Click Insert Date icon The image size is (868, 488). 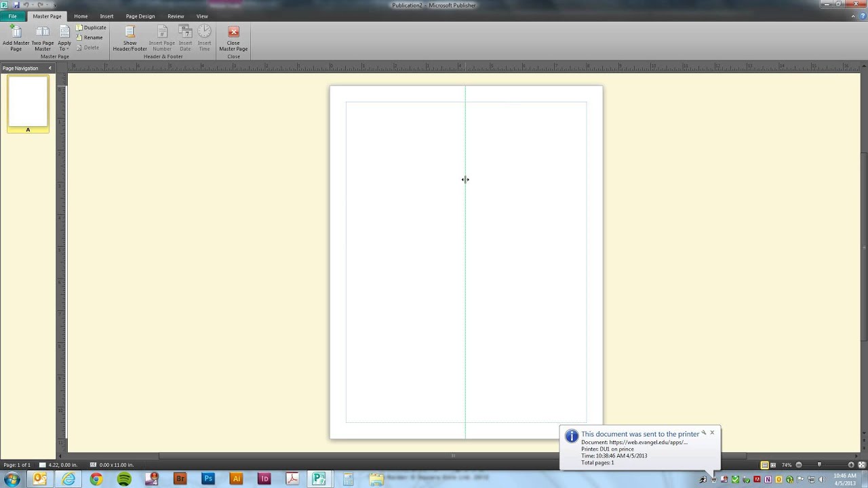185,39
